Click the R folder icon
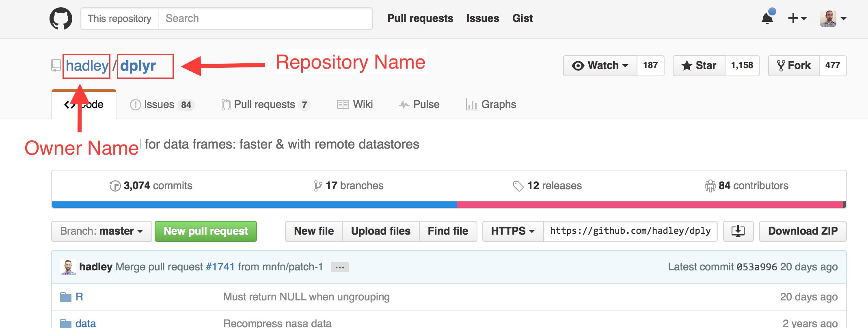 65,297
